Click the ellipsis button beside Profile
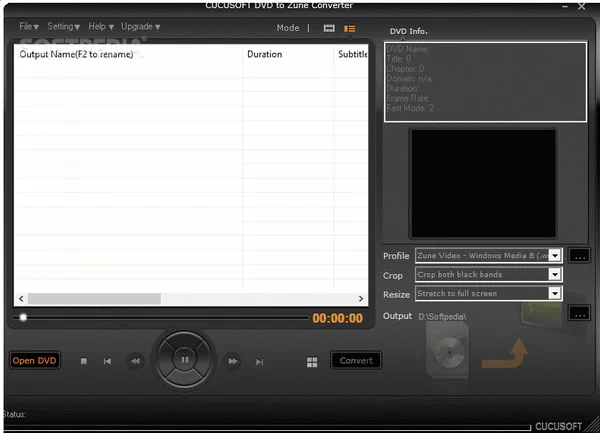 click(579, 256)
